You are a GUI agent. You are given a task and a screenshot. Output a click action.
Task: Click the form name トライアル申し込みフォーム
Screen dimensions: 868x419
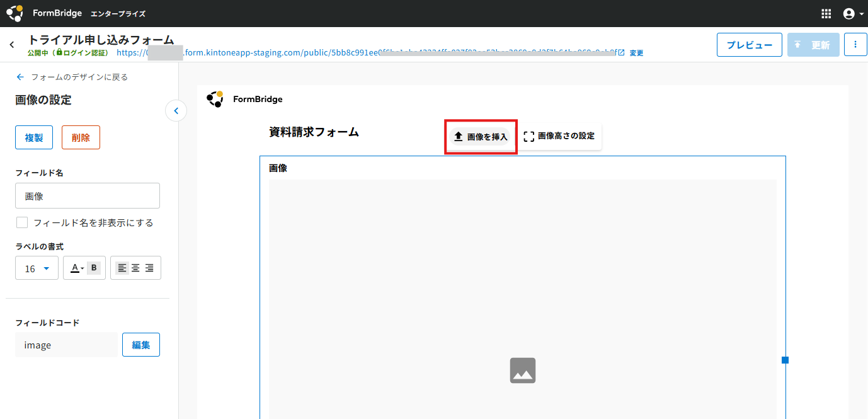coord(101,40)
